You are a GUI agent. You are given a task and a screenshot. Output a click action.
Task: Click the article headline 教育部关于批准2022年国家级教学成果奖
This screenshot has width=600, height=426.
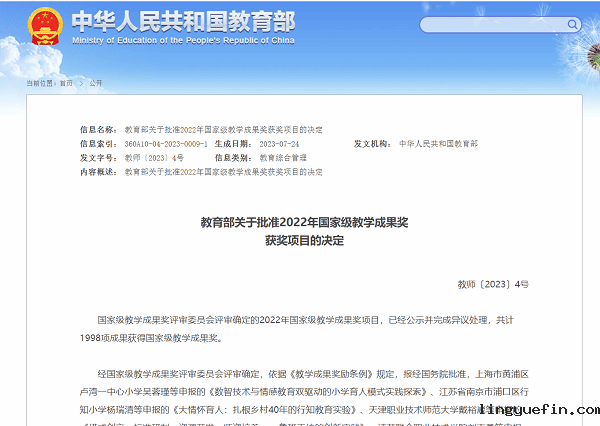305,222
